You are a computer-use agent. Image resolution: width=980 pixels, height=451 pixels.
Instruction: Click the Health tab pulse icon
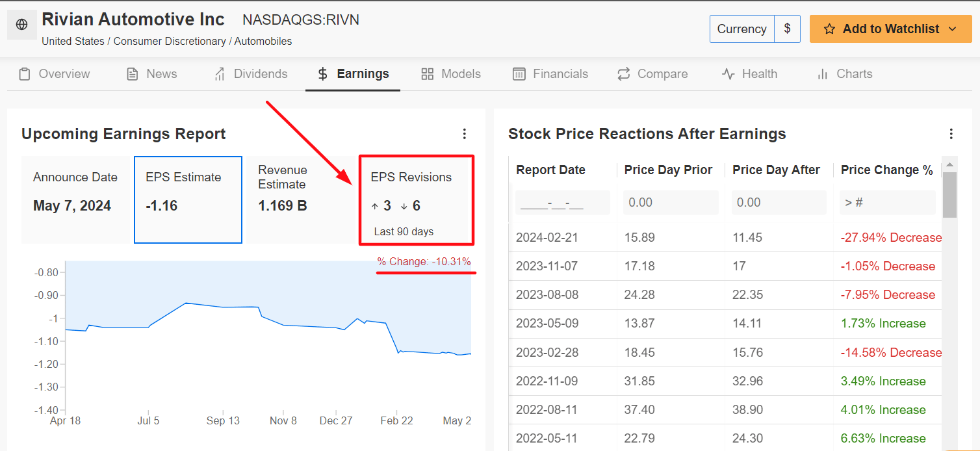(729, 74)
